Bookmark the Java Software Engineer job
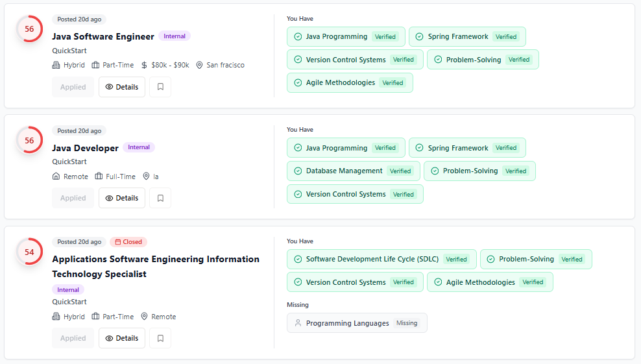641x364 pixels. click(x=160, y=87)
